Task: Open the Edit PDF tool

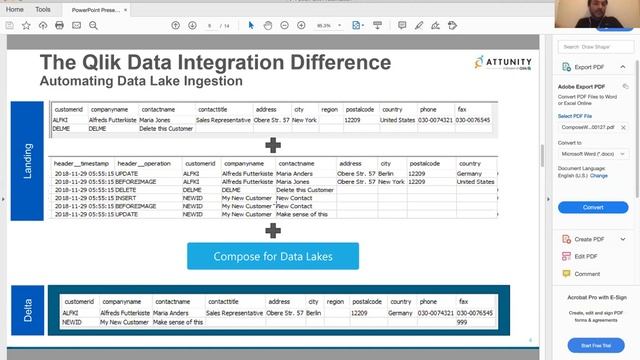Action: (x=586, y=256)
